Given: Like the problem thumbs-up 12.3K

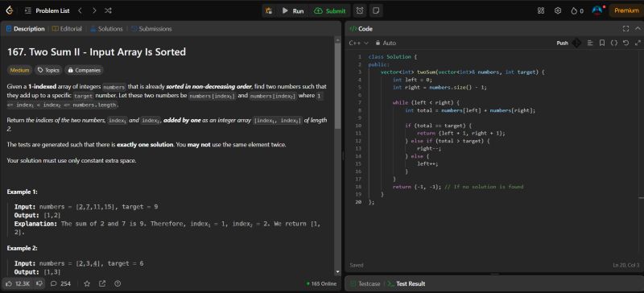Looking at the screenshot, I should click(x=17, y=283).
